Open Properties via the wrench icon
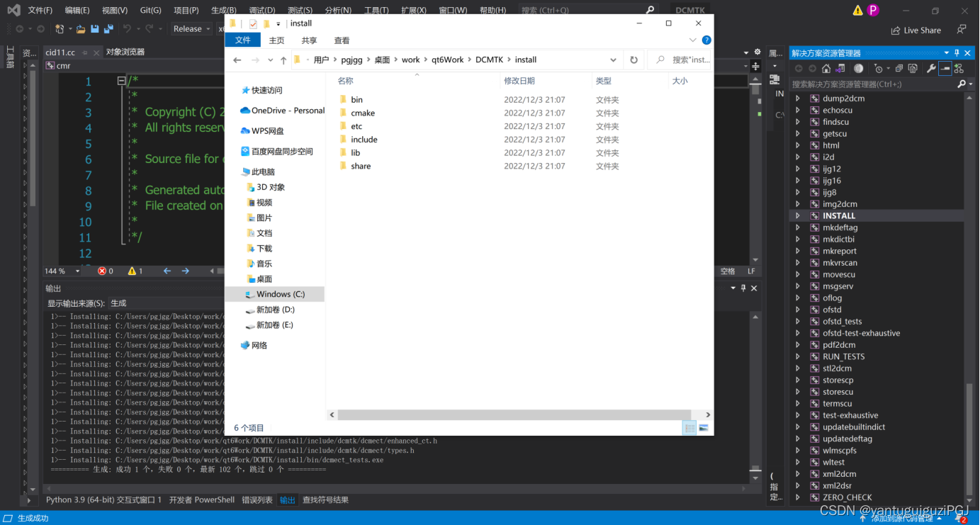The width and height of the screenshot is (980, 525). click(932, 68)
